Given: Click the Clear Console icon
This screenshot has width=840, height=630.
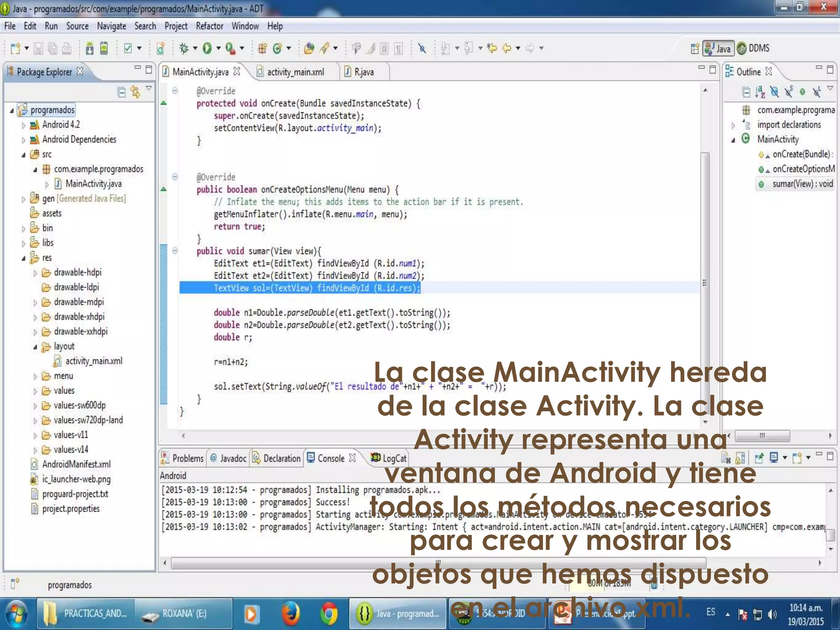Looking at the screenshot, I should point(726,458).
